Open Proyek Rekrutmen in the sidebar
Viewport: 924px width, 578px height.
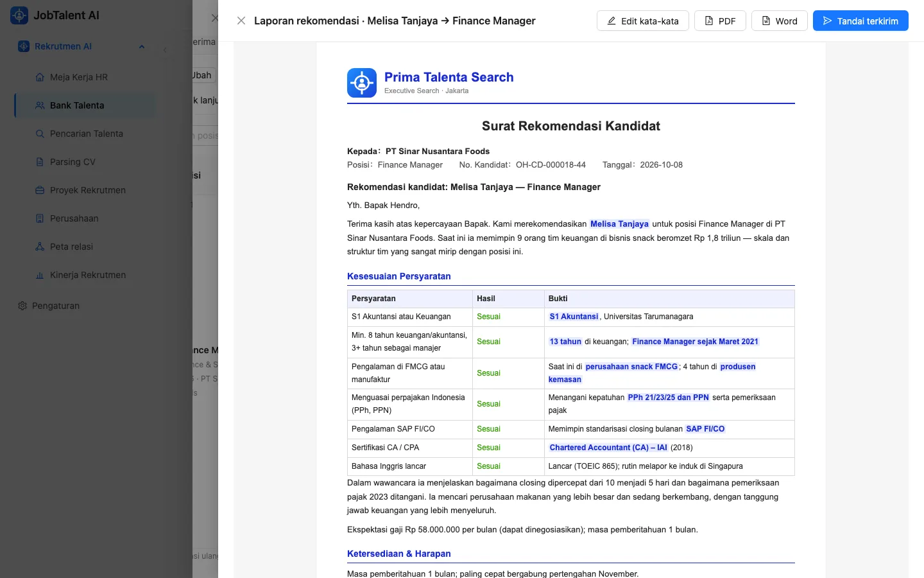pos(85,190)
